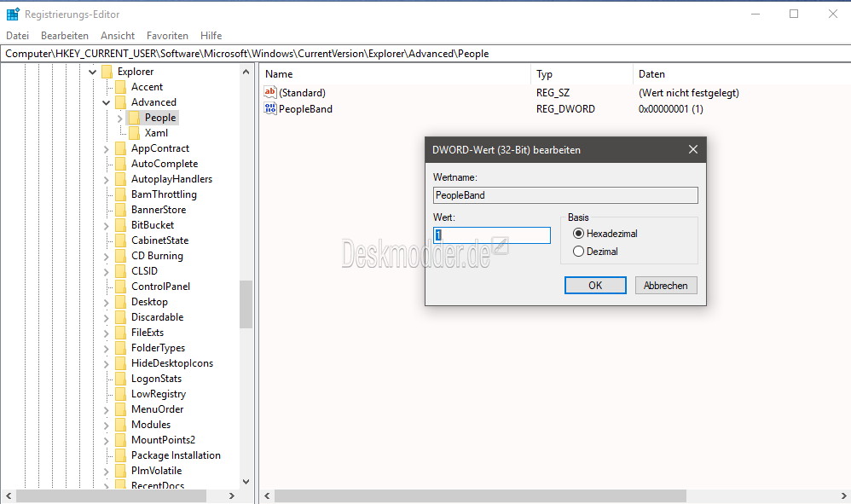Collapse the Explorer tree node

92,72
